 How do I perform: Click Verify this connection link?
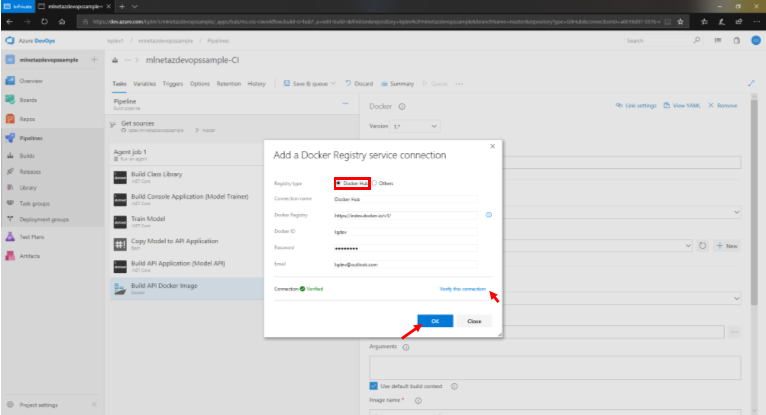click(463, 289)
